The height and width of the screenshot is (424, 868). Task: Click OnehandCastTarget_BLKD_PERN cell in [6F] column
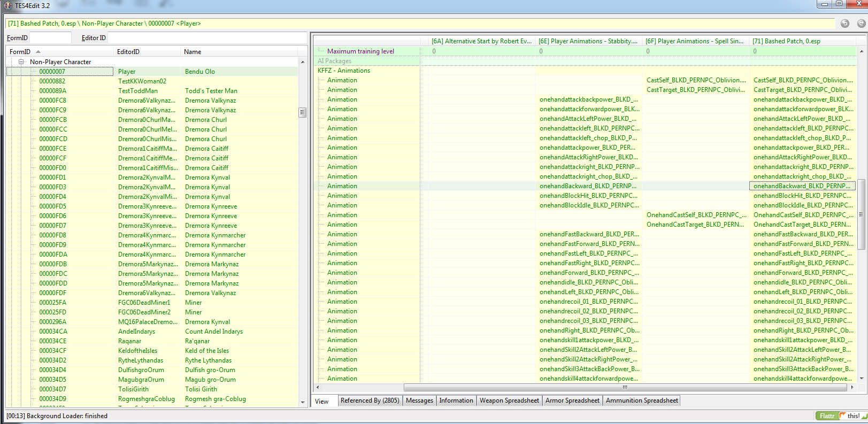(x=696, y=225)
